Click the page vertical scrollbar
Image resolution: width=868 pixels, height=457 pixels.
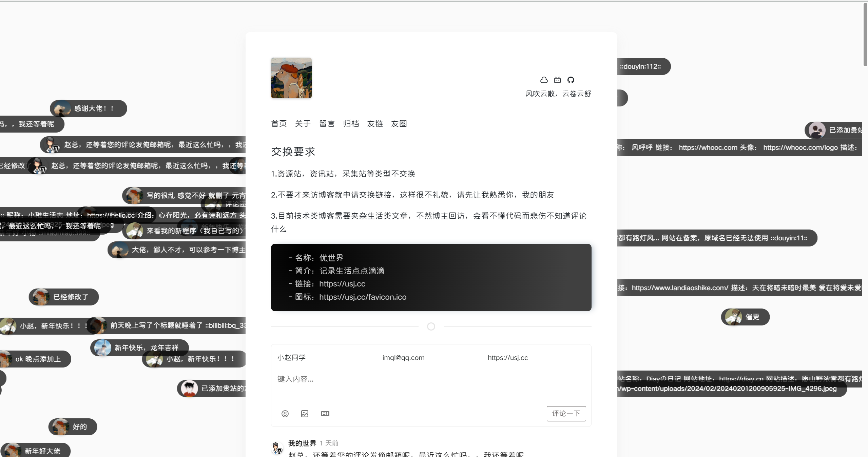[x=865, y=34]
